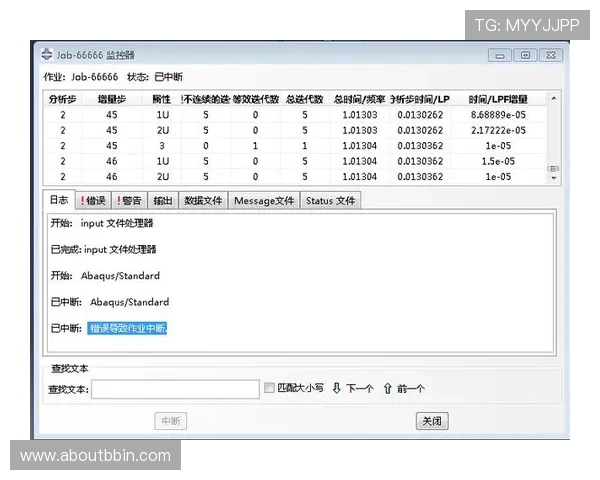
Task: Open the Message文件 tab
Action: tap(264, 201)
